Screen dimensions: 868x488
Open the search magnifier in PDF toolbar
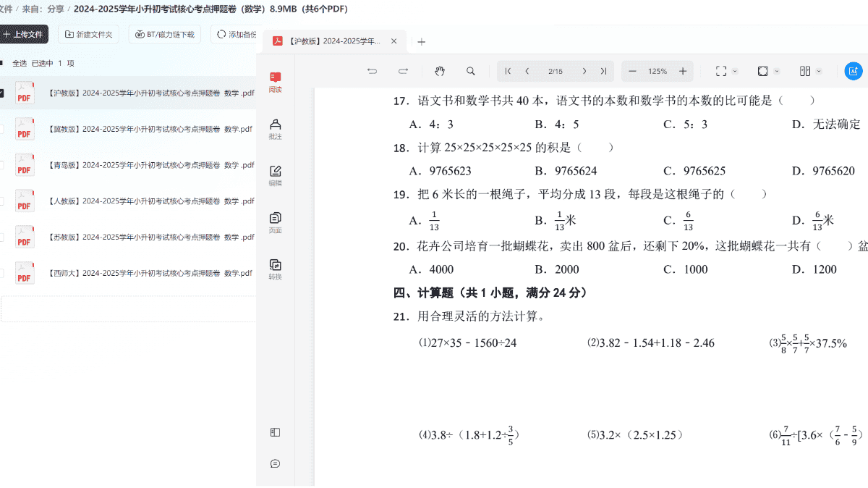click(x=471, y=71)
